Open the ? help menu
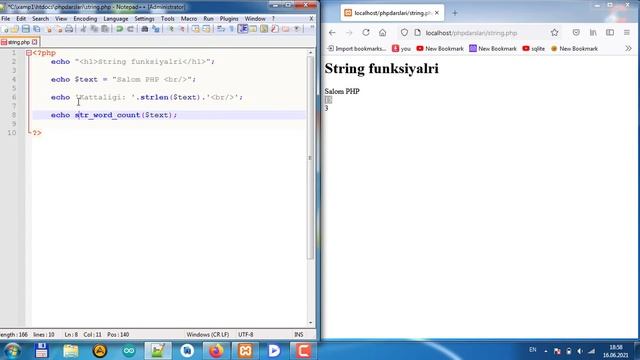Image resolution: width=640 pixels, height=360 pixels. coord(273,19)
